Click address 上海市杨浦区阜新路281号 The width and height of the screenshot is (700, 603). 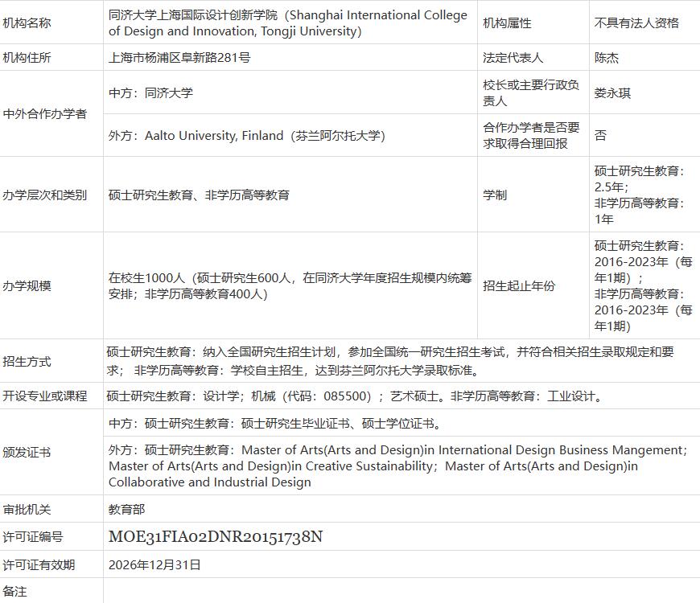pyautogui.click(x=179, y=58)
